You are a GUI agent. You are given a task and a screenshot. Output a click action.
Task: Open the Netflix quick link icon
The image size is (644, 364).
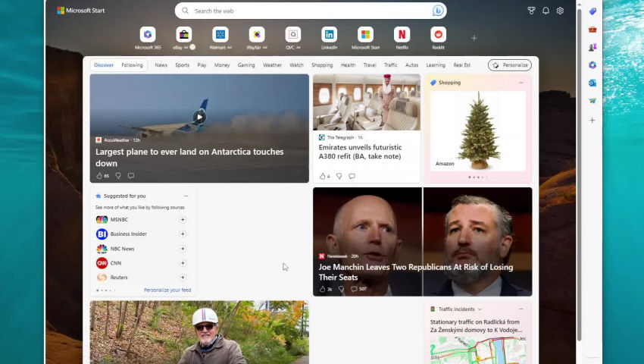click(x=402, y=35)
